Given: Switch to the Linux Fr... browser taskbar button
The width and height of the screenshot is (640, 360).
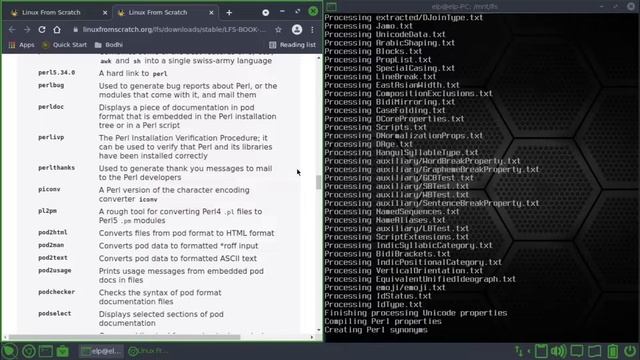Looking at the screenshot, I should (149, 351).
